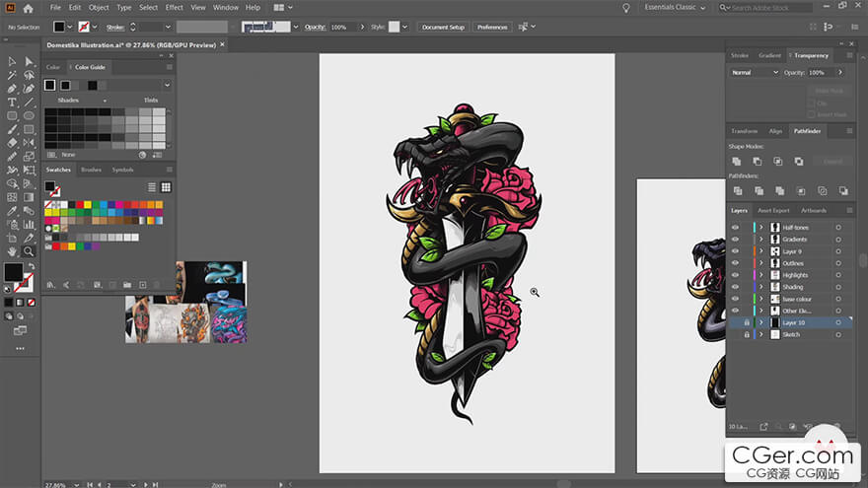Hide the Outlines layer
The image size is (868, 488).
[x=735, y=263]
